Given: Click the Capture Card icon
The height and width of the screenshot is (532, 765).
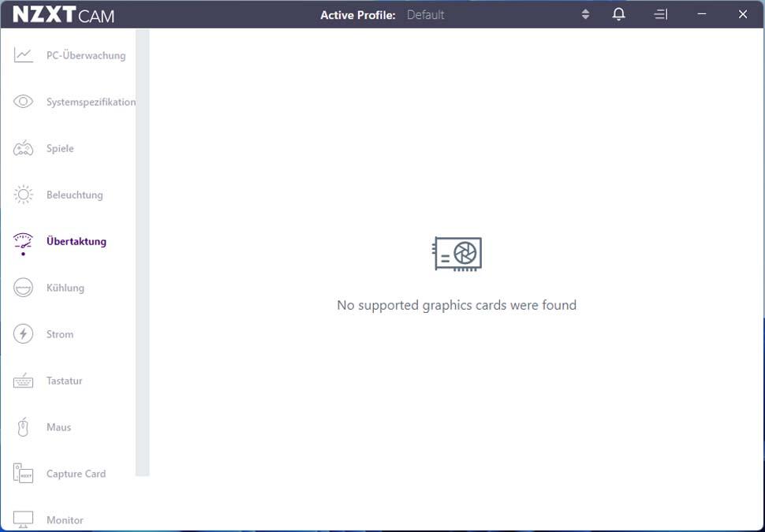Looking at the screenshot, I should 23,474.
